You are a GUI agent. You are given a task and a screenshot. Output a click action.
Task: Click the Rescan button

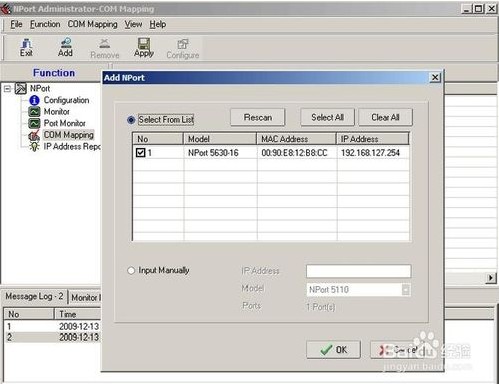coord(258,117)
